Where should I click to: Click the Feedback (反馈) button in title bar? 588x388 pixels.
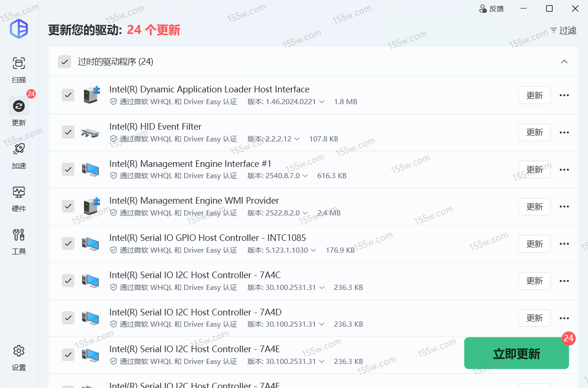[491, 8]
